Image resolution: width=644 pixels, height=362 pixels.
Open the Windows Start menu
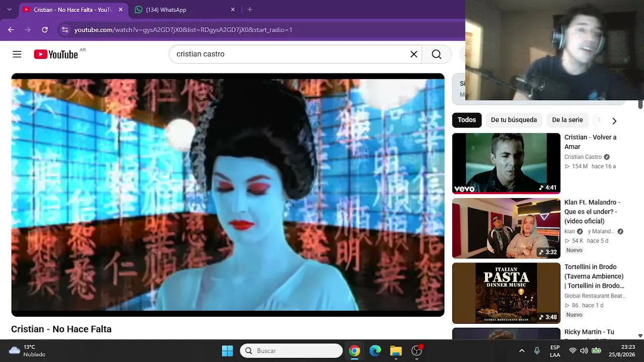coord(227,350)
